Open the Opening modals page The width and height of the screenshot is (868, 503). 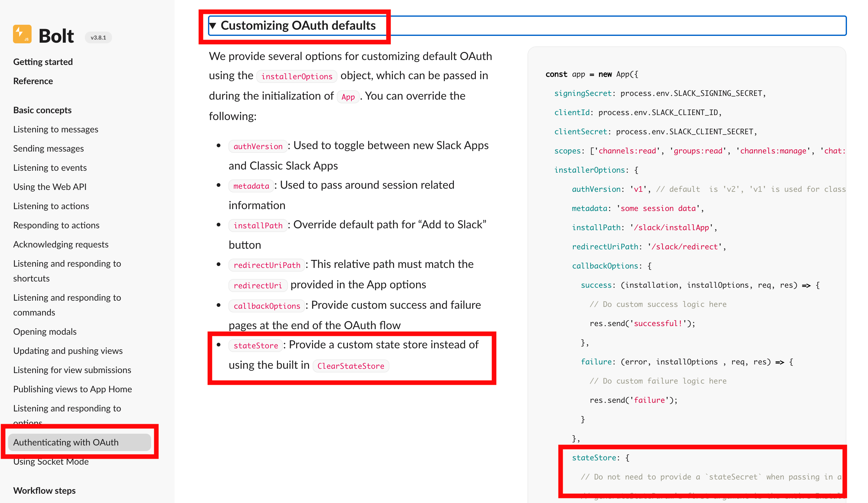(45, 332)
